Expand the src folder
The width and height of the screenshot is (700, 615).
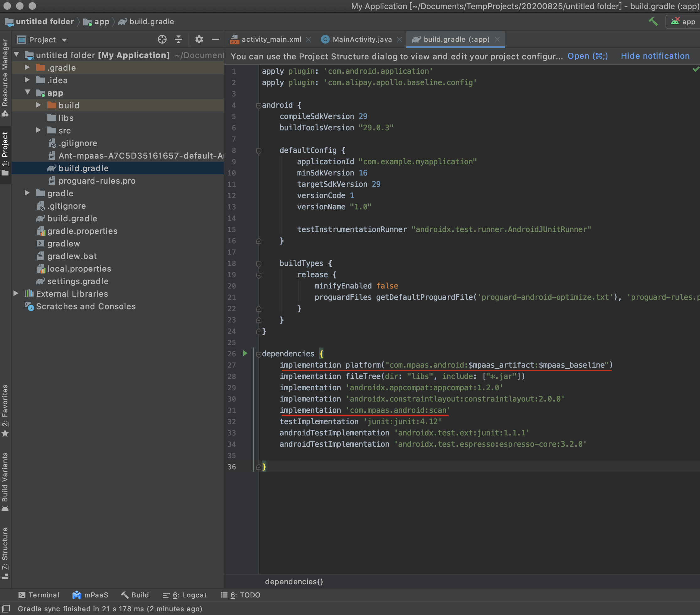click(38, 130)
